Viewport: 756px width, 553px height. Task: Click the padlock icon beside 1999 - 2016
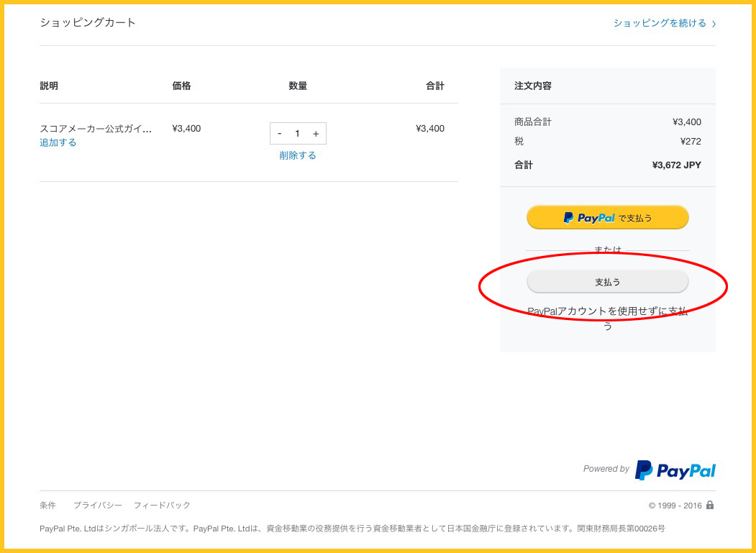710,505
